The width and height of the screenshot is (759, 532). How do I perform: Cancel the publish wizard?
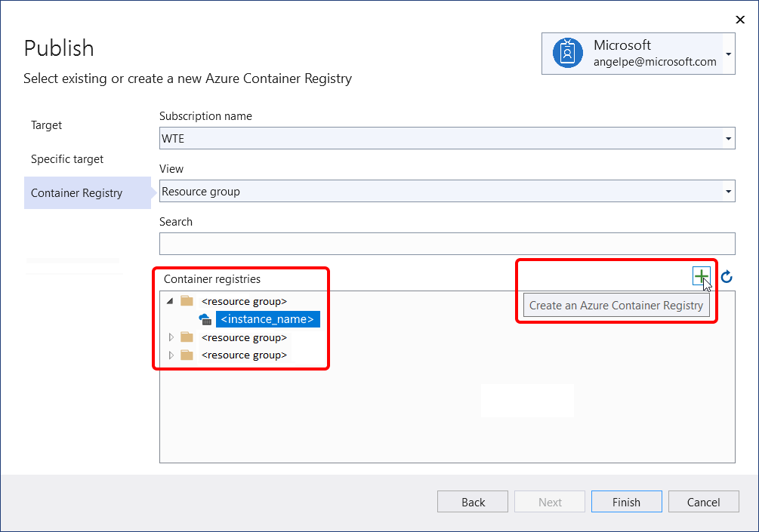point(703,501)
